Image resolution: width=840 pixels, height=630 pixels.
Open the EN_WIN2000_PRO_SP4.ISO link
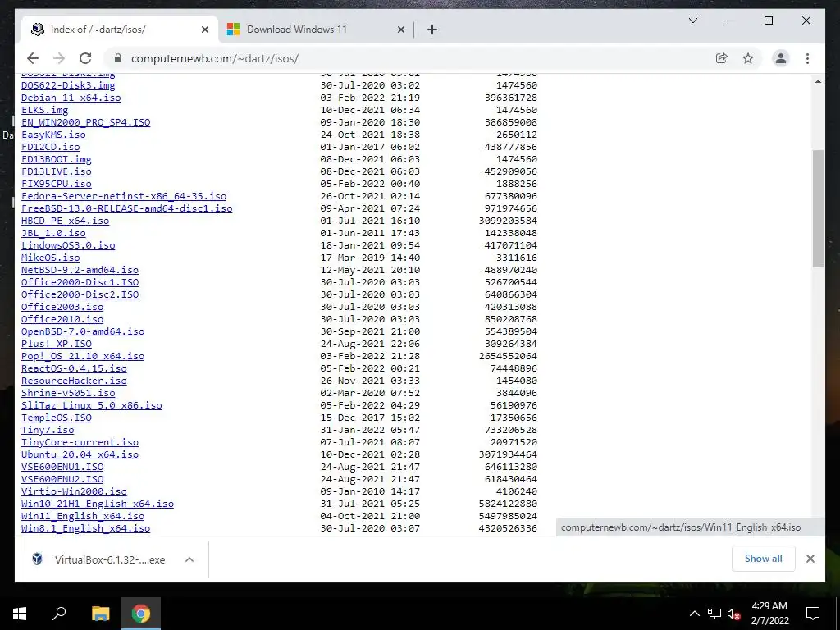pyautogui.click(x=85, y=122)
